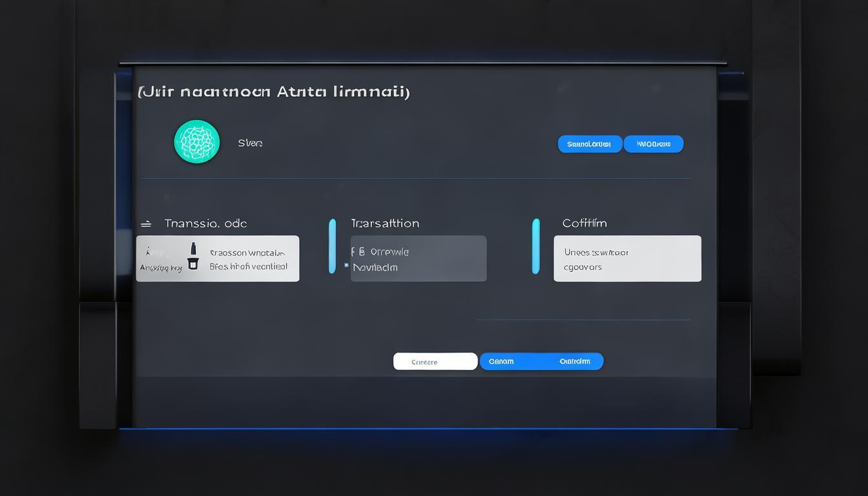Click the cyan vertical bar left of Coftfim
Image resolution: width=868 pixels, height=496 pixels.
point(535,246)
